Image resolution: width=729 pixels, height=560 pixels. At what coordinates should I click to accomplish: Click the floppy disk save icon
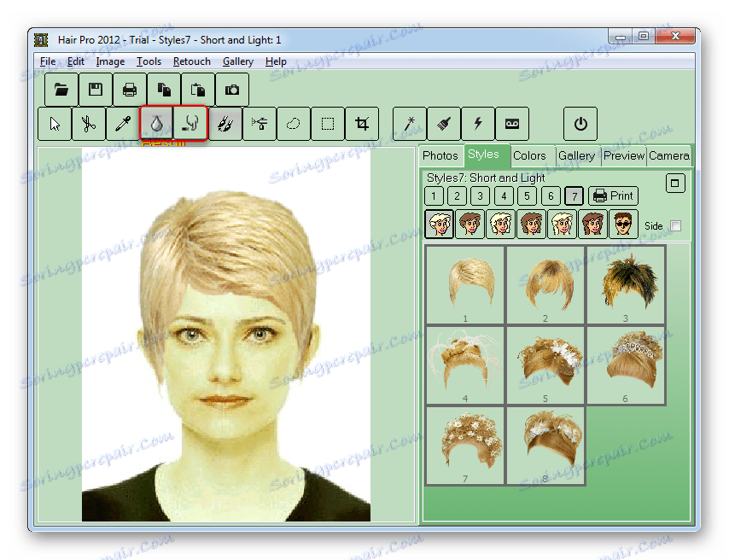tap(96, 90)
